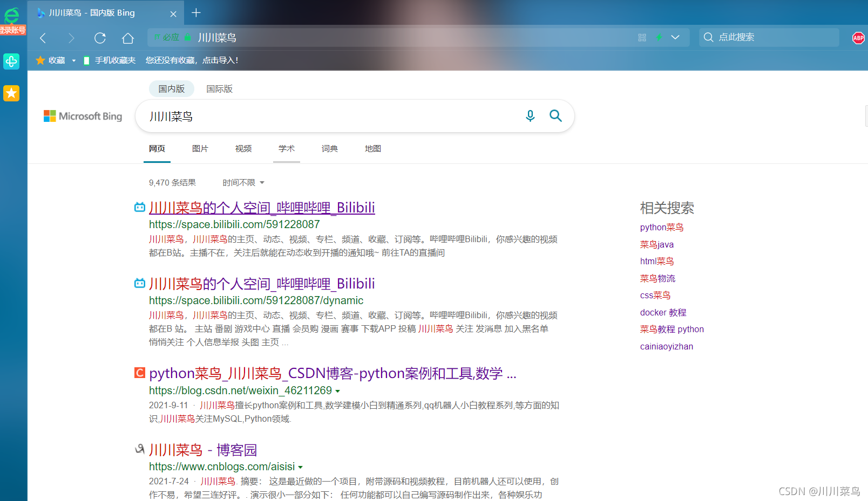Click related search css菜鸟
868x501 pixels.
tap(655, 296)
